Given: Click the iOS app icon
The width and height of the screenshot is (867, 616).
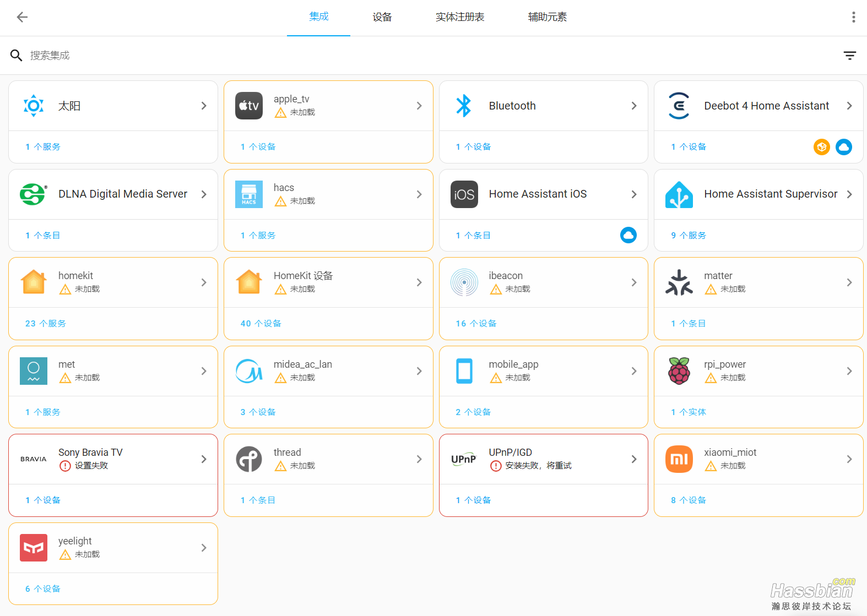Looking at the screenshot, I should [464, 194].
